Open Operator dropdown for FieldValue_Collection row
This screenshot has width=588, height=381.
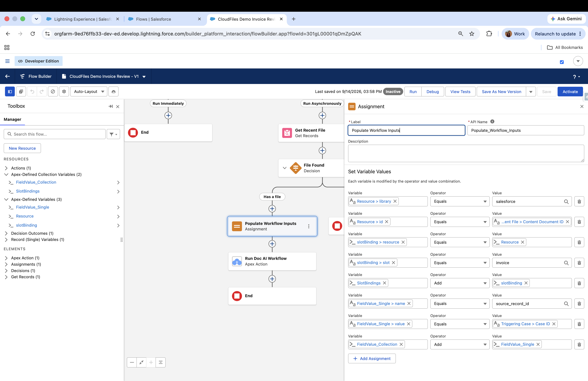(x=460, y=345)
